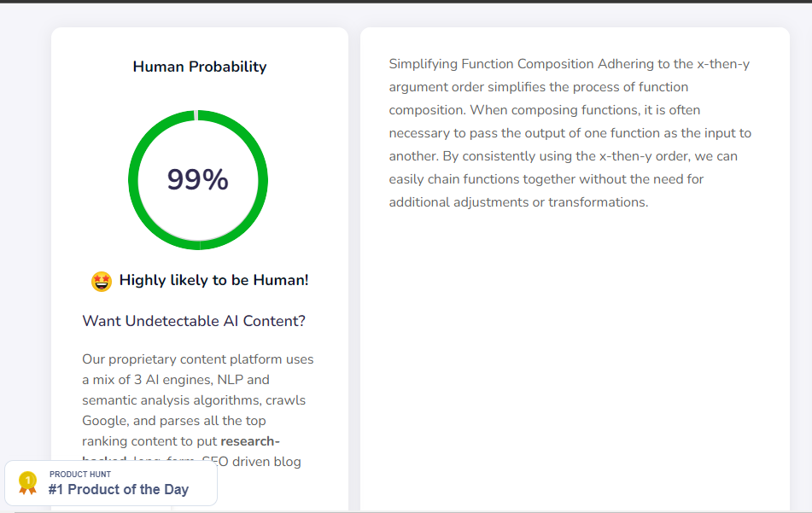Focus the analyzed text paragraph
This screenshot has height=513, width=812.
570,133
